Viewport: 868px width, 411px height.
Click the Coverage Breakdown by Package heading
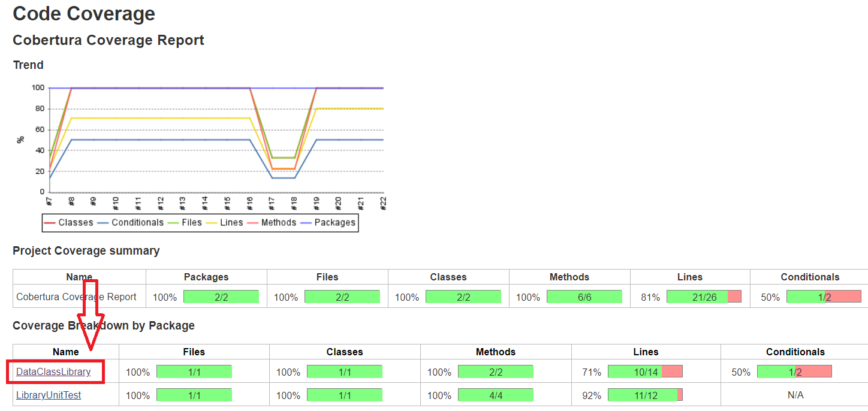pyautogui.click(x=104, y=326)
